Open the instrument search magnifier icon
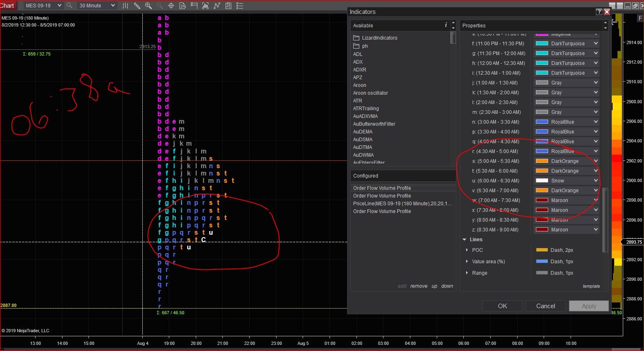This screenshot has height=351, width=644. [x=69, y=6]
